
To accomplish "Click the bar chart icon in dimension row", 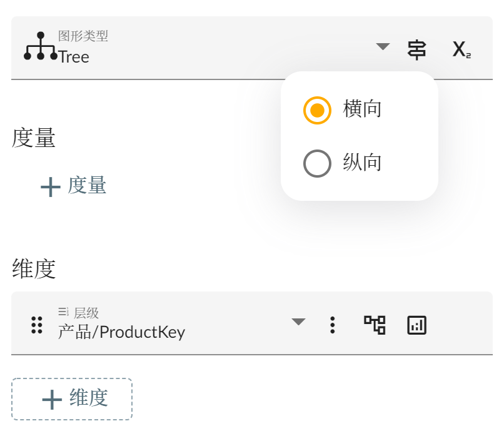I will pos(416,325).
